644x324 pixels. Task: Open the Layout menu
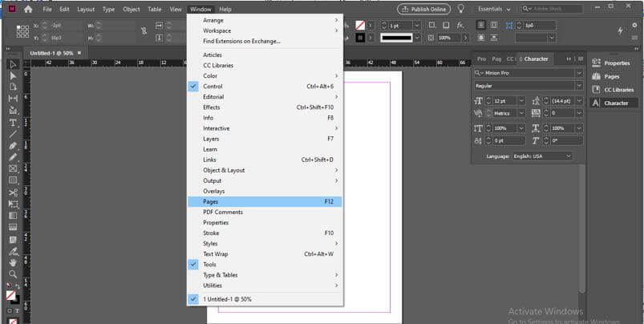tap(86, 9)
